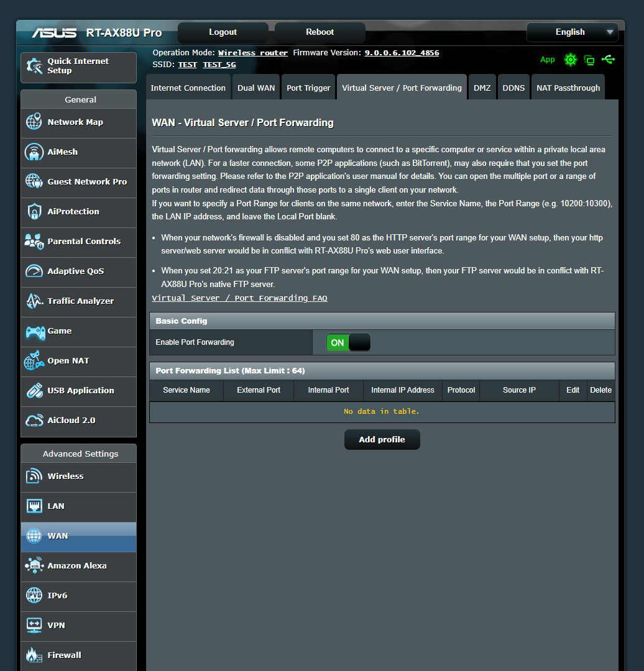Open the Game controller icon
The height and width of the screenshot is (671, 644).
click(35, 332)
